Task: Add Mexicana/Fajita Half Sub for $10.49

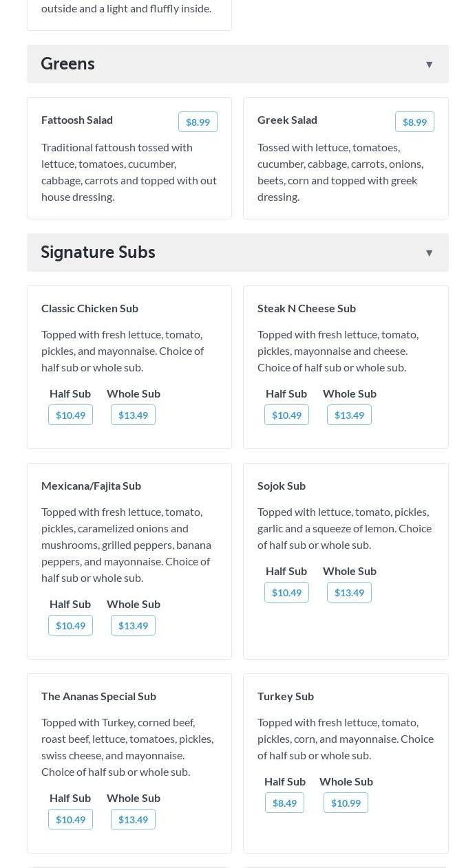Action: (x=70, y=625)
